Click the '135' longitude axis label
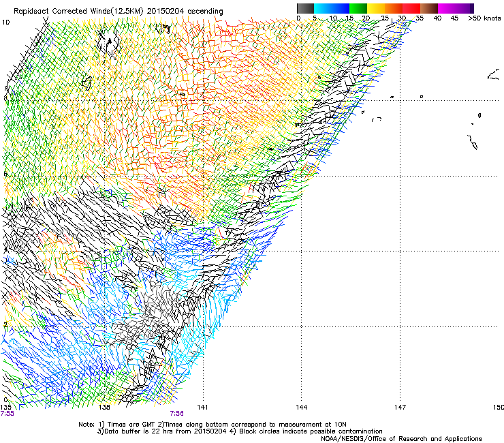 (x=5, y=408)
